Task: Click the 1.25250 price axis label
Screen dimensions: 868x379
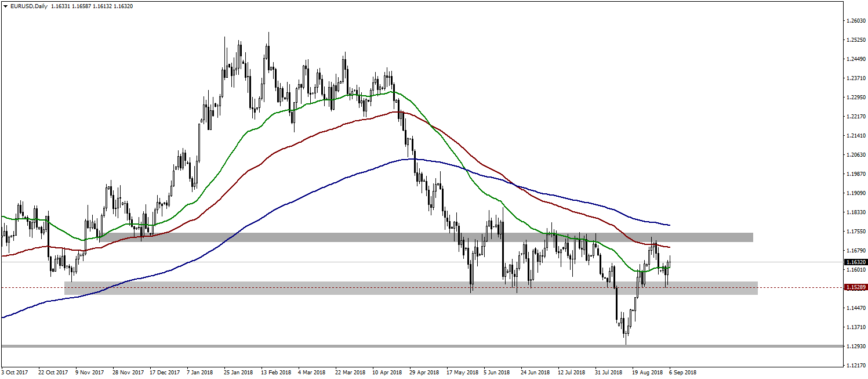Action: coord(856,40)
